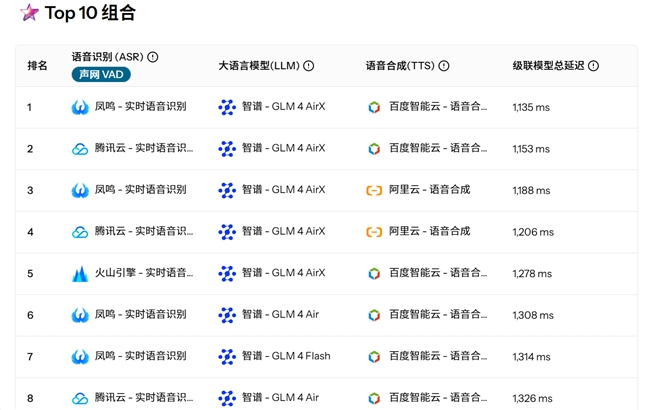650x410 pixels.
Task: Click the 百度智能云 logo in rank 5 row
Action: (374, 274)
